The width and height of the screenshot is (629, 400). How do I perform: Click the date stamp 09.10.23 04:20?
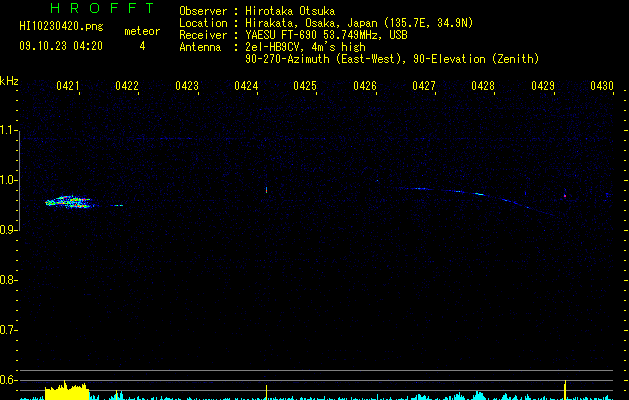point(61,46)
